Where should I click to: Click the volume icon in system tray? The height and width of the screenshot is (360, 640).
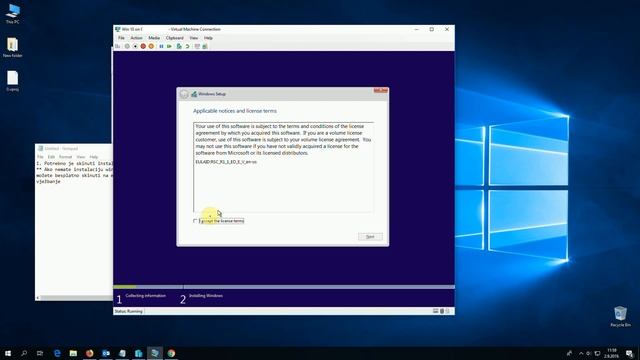coord(589,353)
